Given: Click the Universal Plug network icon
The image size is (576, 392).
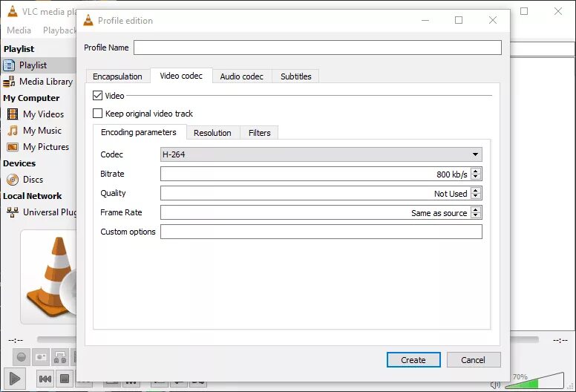Looking at the screenshot, I should [13, 212].
